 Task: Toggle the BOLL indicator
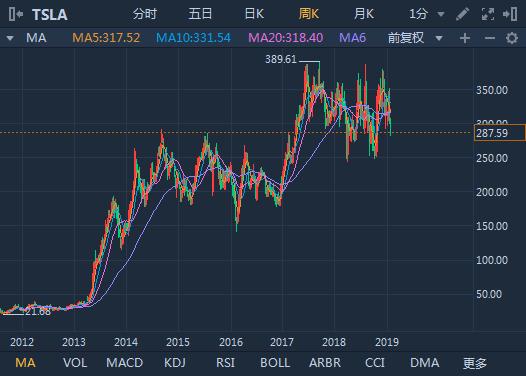[x=275, y=363]
